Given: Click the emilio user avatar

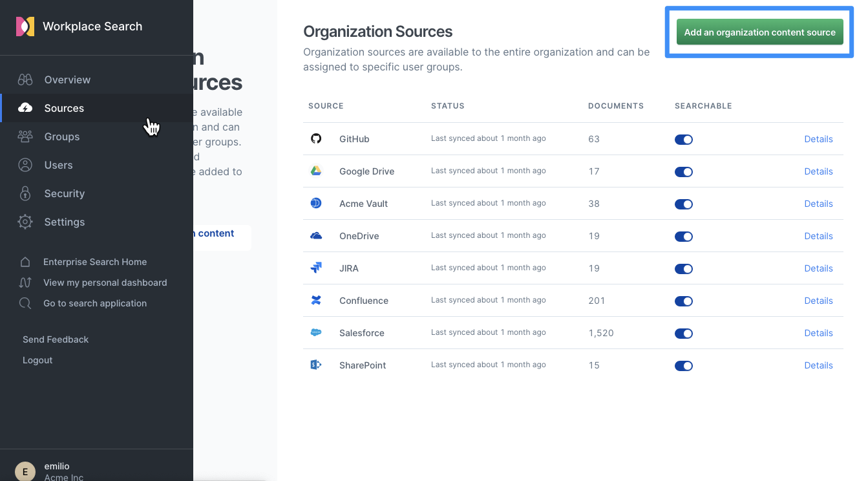Looking at the screenshot, I should point(25,472).
